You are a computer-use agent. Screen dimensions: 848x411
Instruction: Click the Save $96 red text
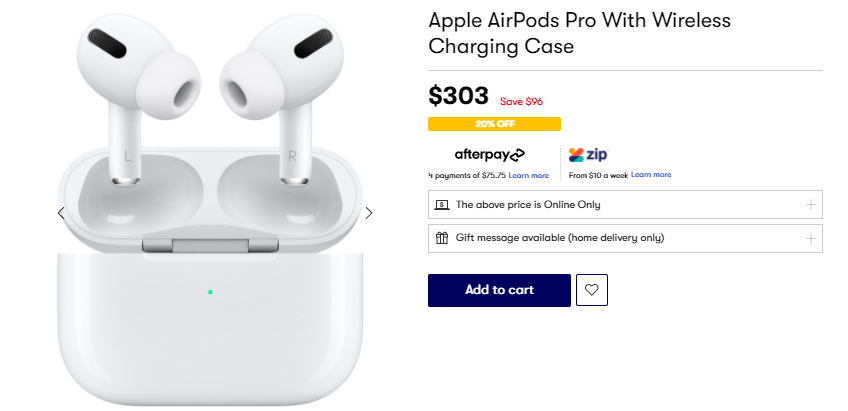[521, 102]
